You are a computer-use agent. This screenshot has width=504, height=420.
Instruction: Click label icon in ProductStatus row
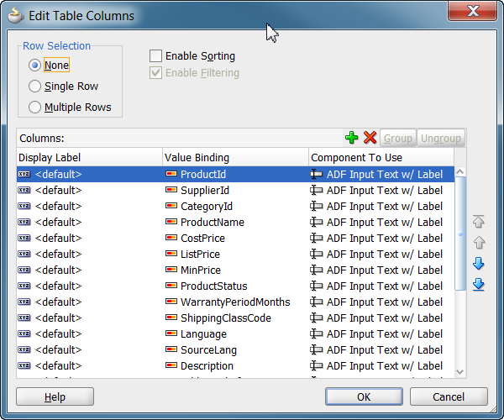(x=24, y=286)
